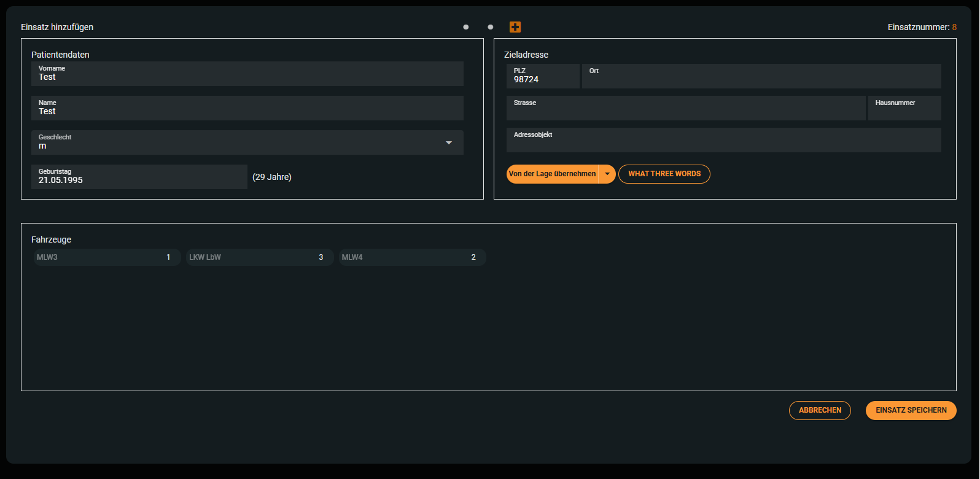Click the Von der Lage übernehmen button
980x479 pixels.
552,174
